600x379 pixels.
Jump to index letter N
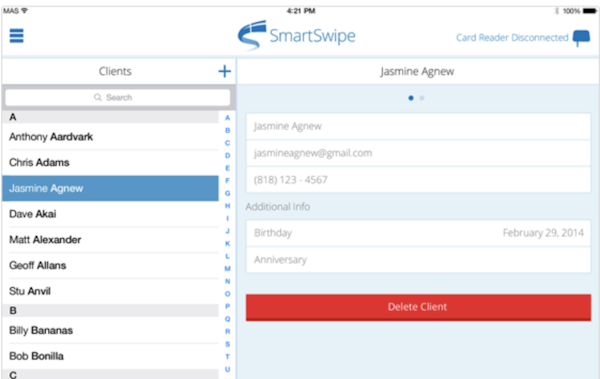(x=227, y=281)
